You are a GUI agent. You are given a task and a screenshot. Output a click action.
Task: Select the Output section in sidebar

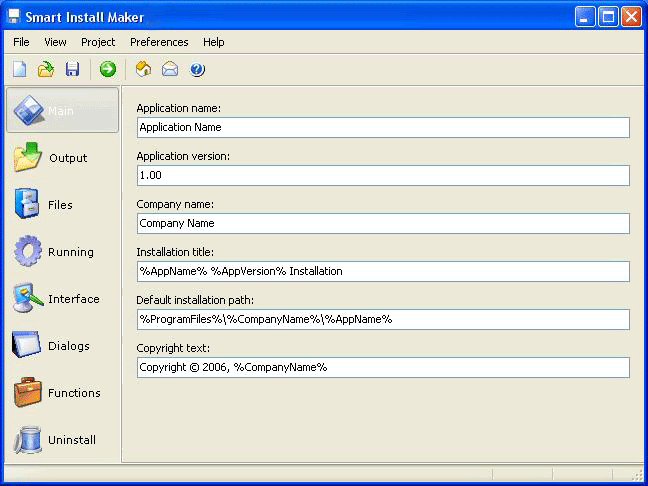tap(62, 157)
